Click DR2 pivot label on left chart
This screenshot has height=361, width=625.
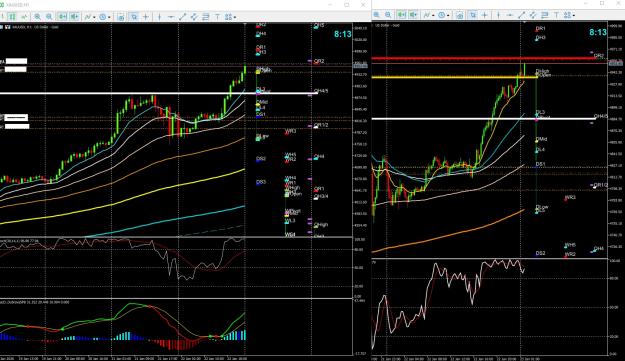(319, 61)
